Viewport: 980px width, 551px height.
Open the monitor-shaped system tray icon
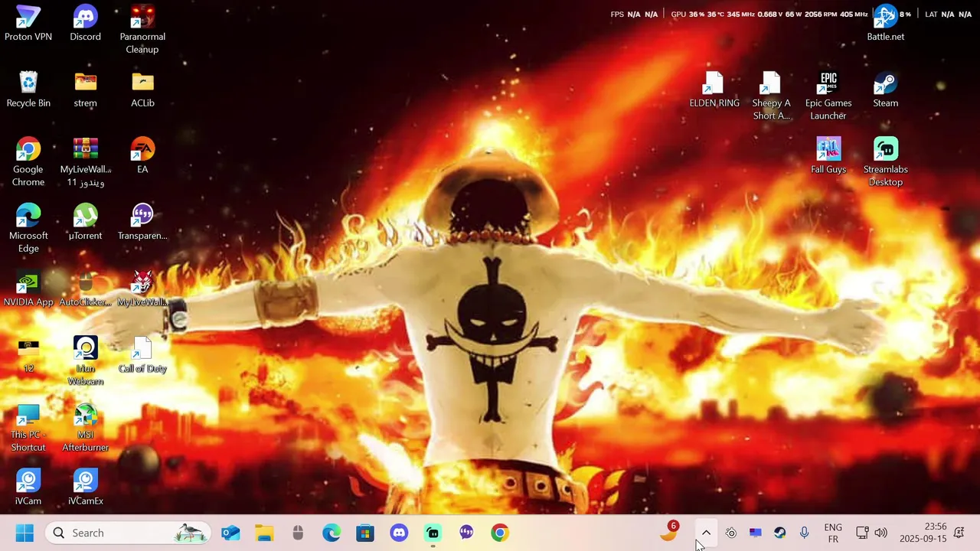(x=756, y=533)
